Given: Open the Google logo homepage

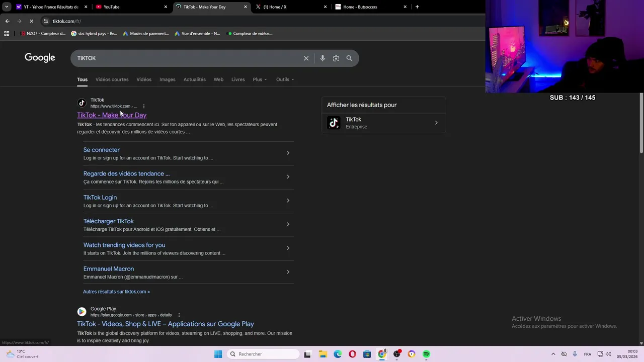Looking at the screenshot, I should click(40, 58).
